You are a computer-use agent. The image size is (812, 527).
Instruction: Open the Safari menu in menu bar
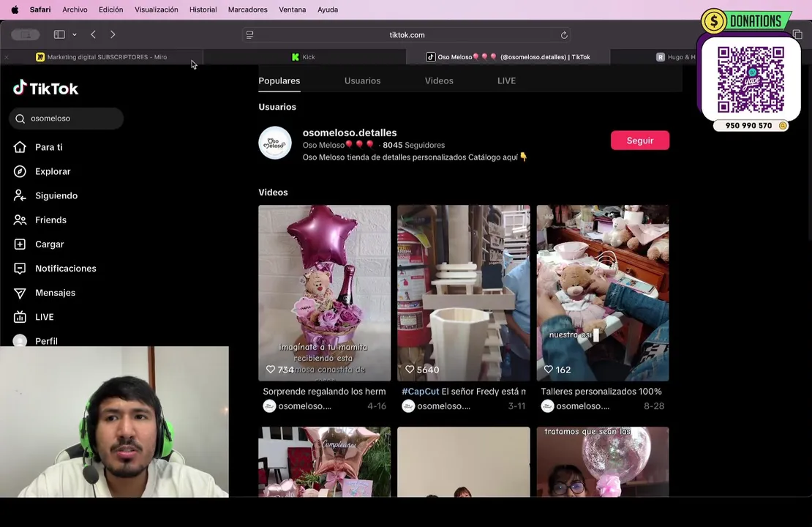pyautogui.click(x=40, y=10)
